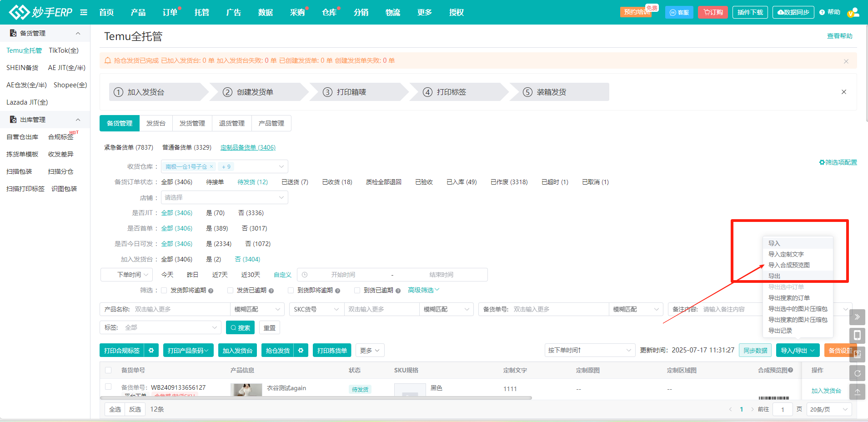Check the 发货已逾期 filter checkbox
Viewport: 868px width, 422px height.
(230, 290)
